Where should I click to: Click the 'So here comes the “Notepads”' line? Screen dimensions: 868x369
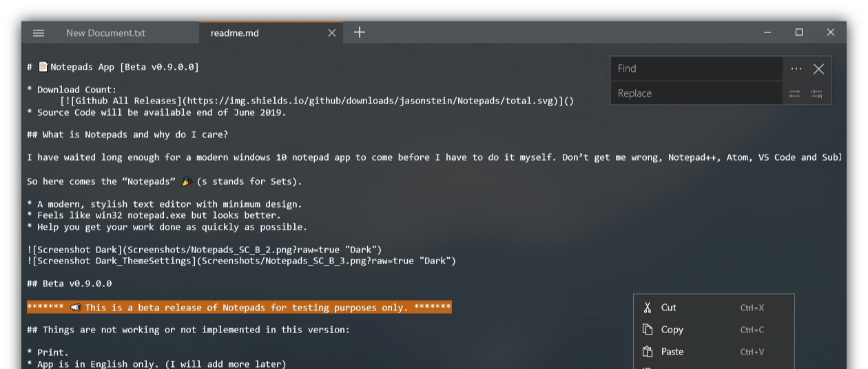[x=165, y=181]
